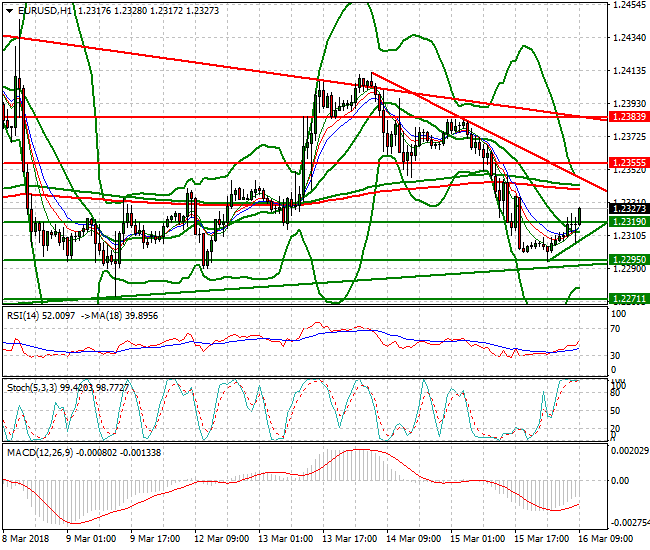Select the 8 Mar 2018 time axis label
This screenshot has width=650, height=550.
point(26,539)
